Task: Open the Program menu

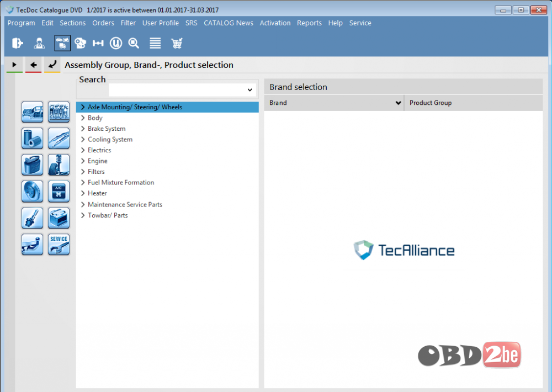Action: point(21,23)
